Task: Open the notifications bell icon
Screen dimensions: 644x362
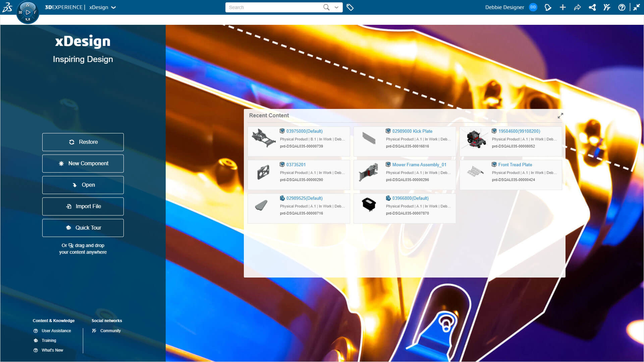Action: click(548, 7)
